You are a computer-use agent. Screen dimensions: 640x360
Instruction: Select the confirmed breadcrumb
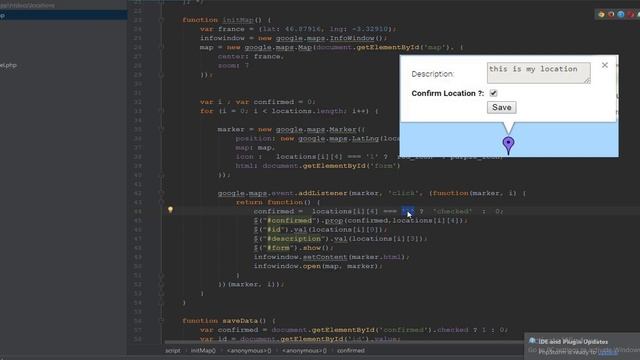[x=351, y=351]
